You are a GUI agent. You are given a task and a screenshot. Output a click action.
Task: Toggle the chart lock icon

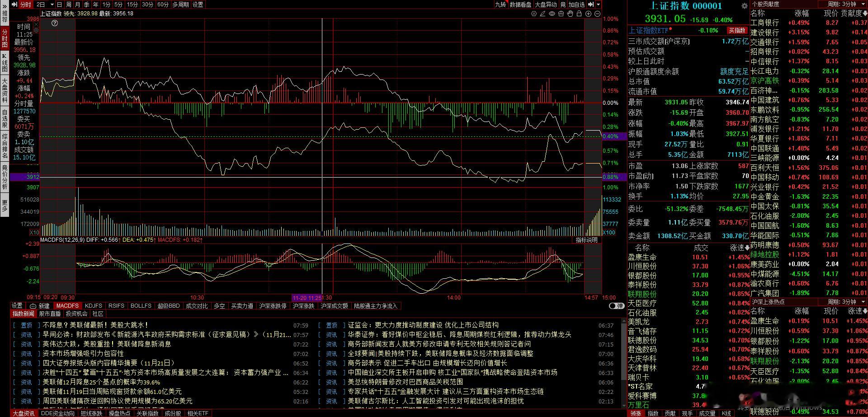point(579,14)
